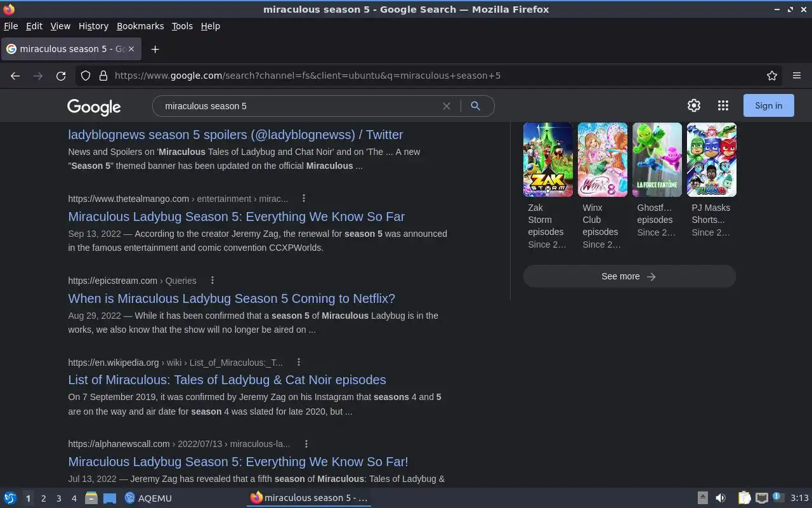Click the Sign in button
Viewport: 812px width, 508px height.
point(769,105)
